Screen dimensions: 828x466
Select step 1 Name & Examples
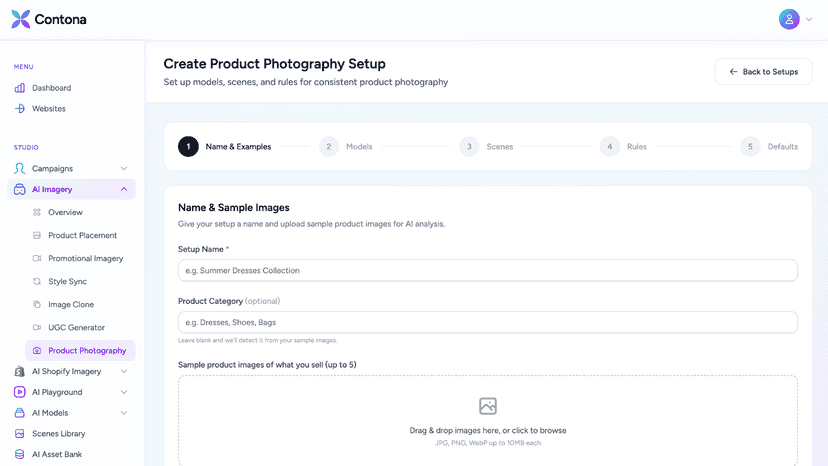tap(224, 146)
